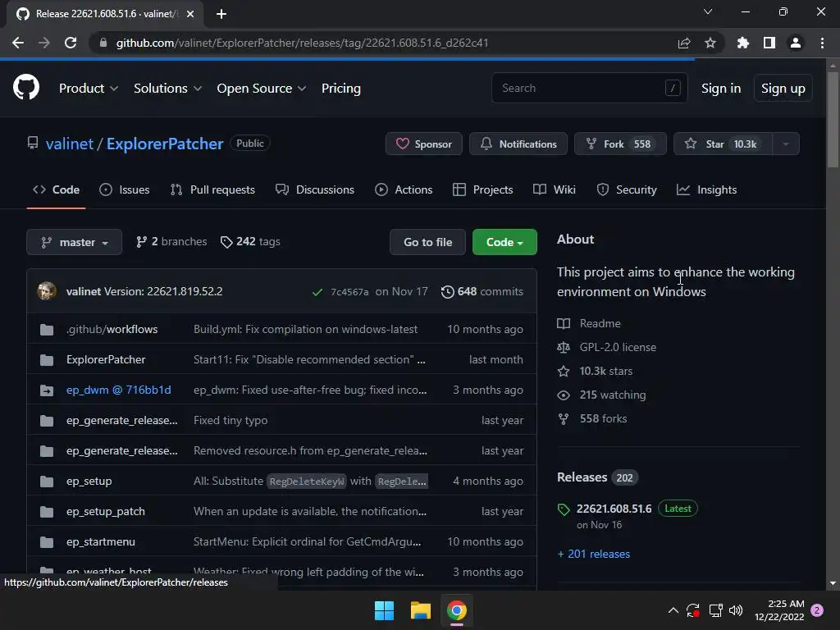Click the Sponsor button
The width and height of the screenshot is (840, 630).
click(x=424, y=144)
